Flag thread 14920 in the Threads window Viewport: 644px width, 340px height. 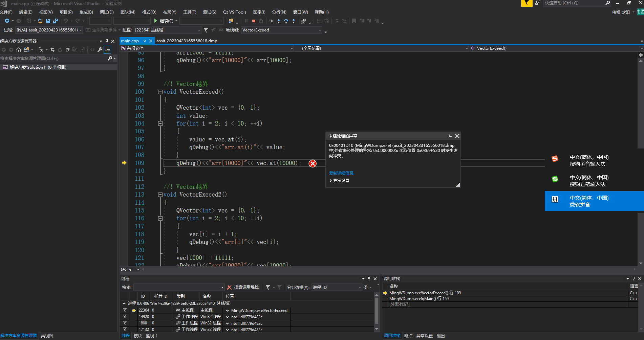point(125,317)
